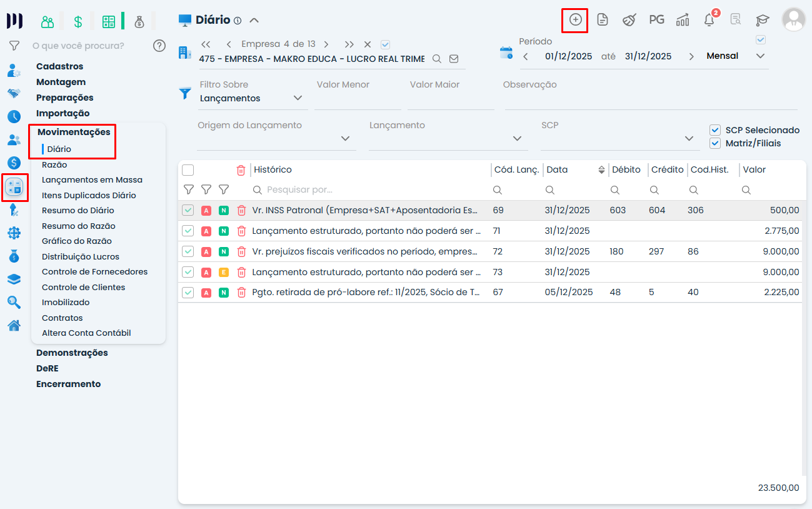Uncheck the SCP Selecionado checkbox

(x=716, y=130)
